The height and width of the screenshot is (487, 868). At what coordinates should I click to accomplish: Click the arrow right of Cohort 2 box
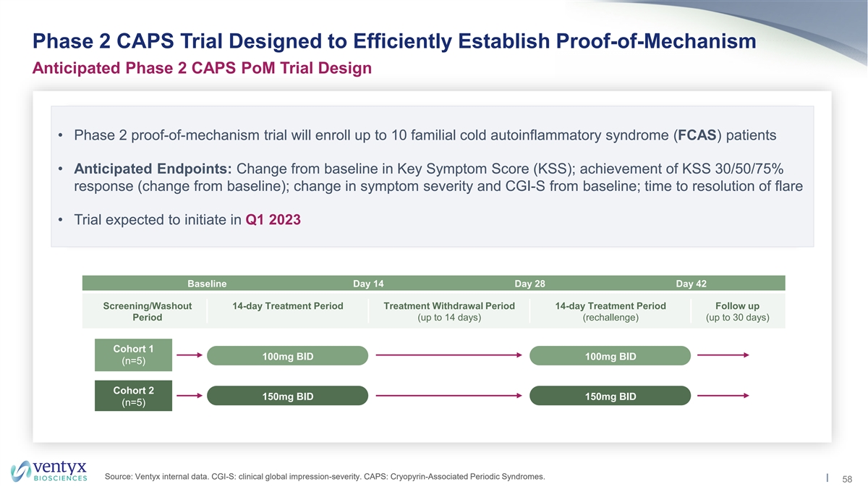pyautogui.click(x=190, y=396)
